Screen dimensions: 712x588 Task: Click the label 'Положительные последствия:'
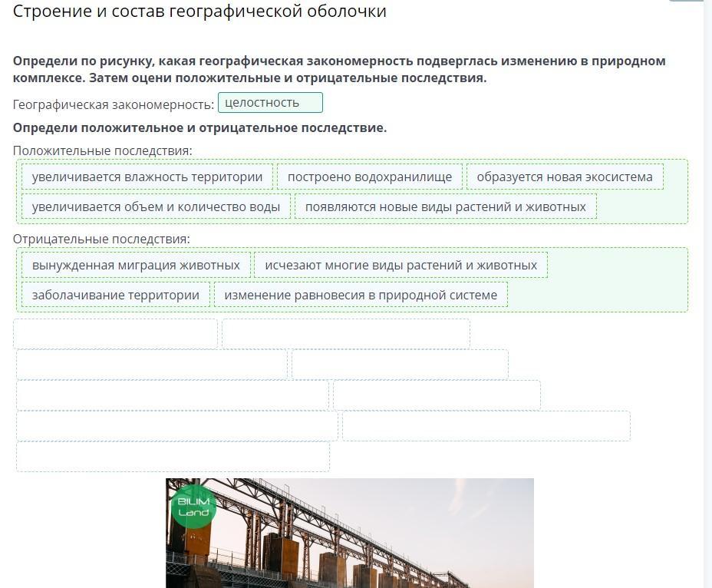103,150
